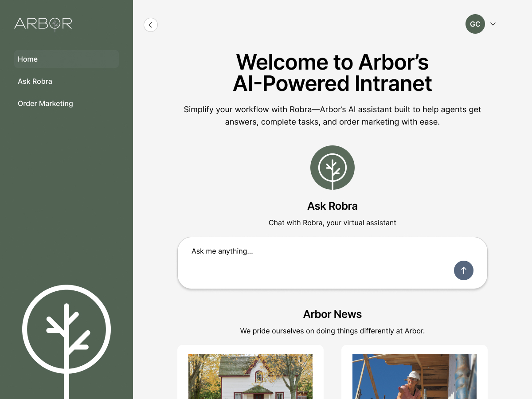The width and height of the screenshot is (532, 399).
Task: Click the 'We pride ourselves' news subtitle
Action: click(x=332, y=331)
